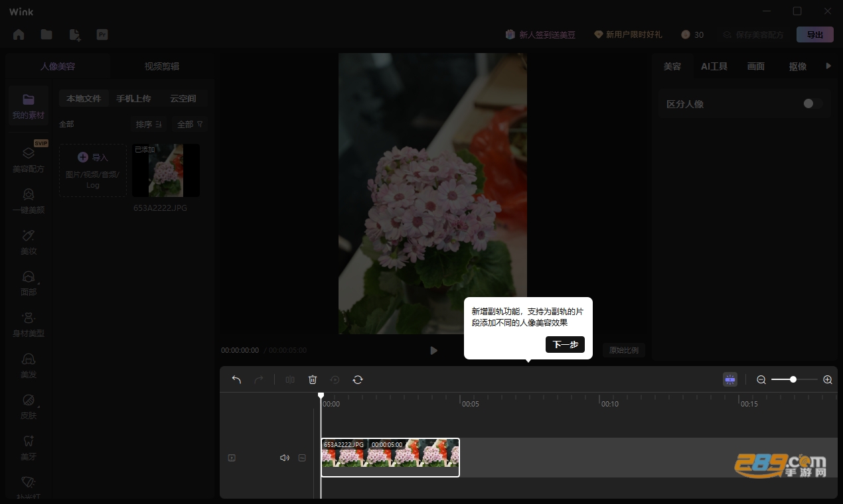Select the 653A2222.JPG clip on timeline
The height and width of the screenshot is (504, 843).
390,458
